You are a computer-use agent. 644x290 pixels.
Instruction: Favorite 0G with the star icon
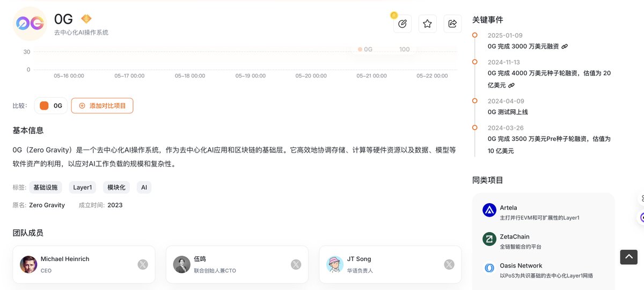point(427,24)
